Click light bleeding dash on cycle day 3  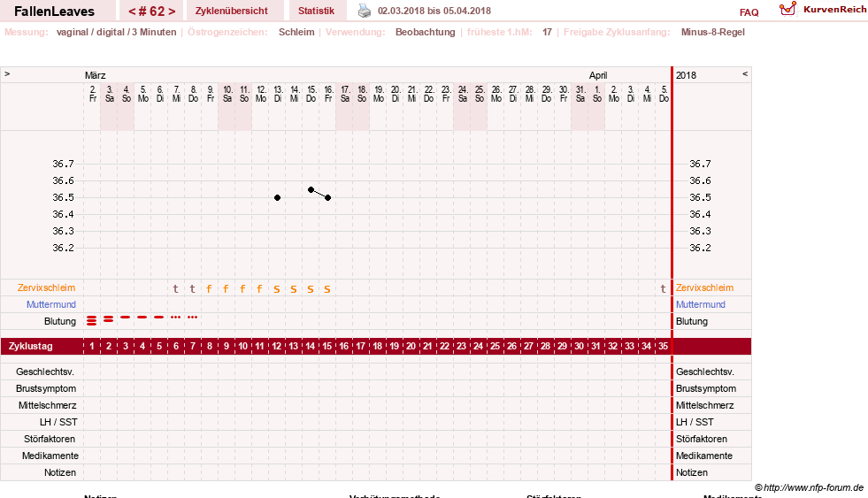click(x=125, y=317)
